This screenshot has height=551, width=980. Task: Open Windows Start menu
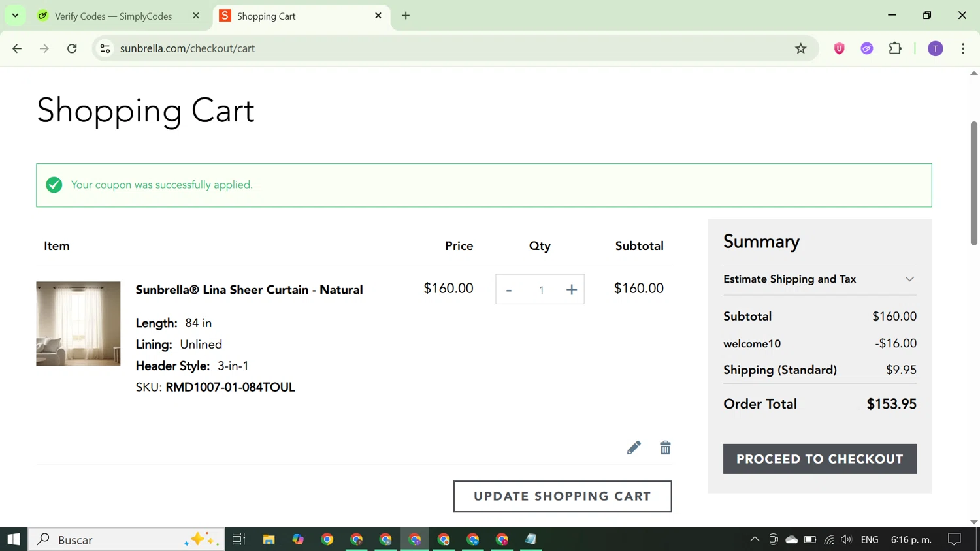[x=14, y=539]
